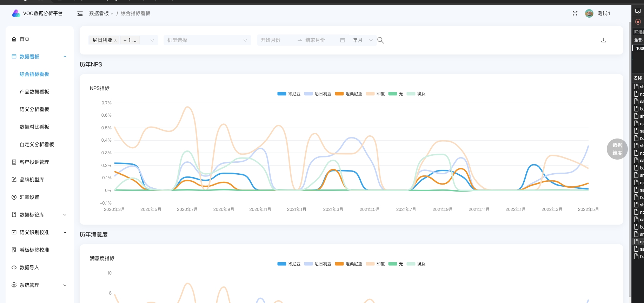Toggle 无 series in the NPS legend

coord(396,94)
